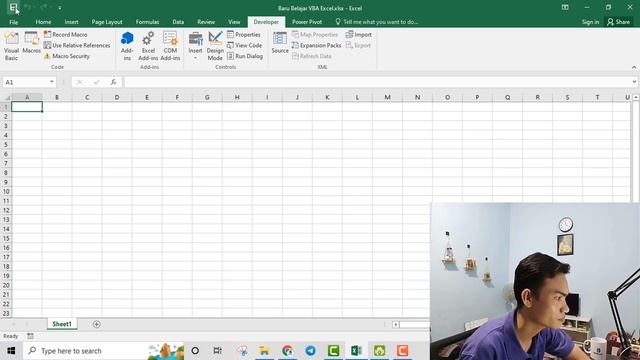Open Cortana from taskbar

click(x=195, y=351)
